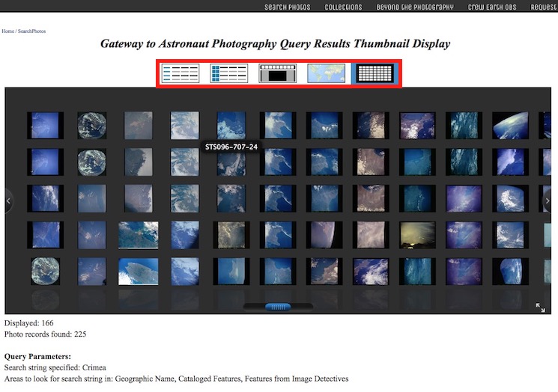Open the filmstrip slideshow view icon
Image resolution: width=558 pixels, height=392 pixels.
pyautogui.click(x=278, y=73)
